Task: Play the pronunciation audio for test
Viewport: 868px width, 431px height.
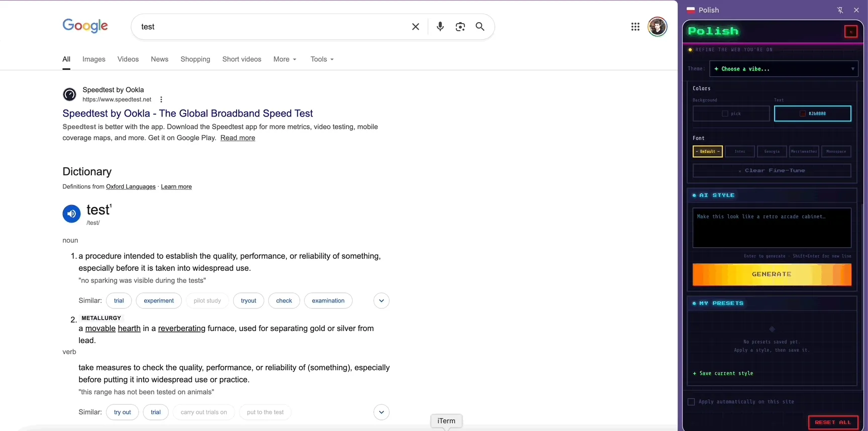Action: click(71, 213)
